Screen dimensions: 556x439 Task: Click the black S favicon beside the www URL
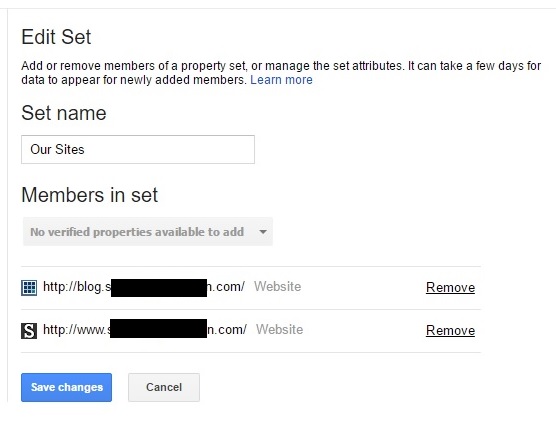pos(29,330)
